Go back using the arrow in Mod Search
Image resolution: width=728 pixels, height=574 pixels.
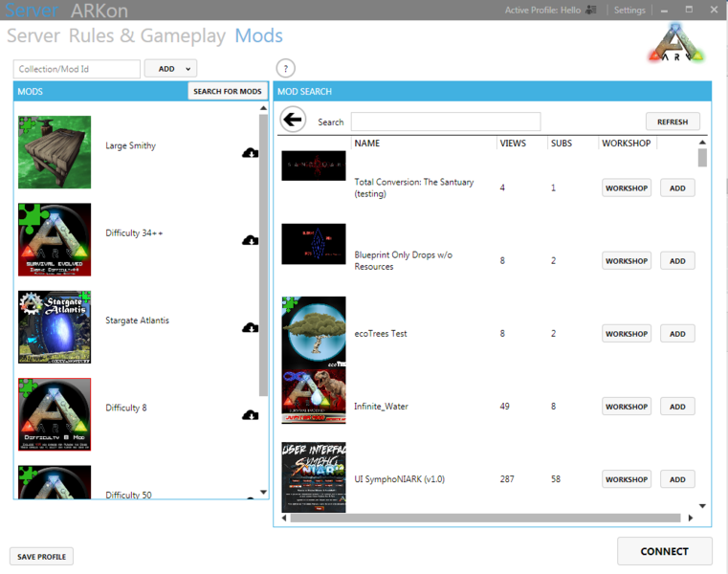pos(293,120)
